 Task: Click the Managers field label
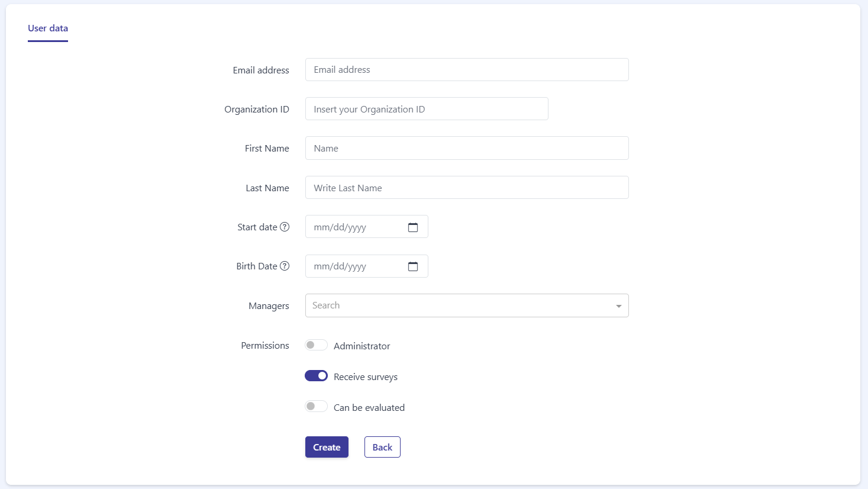[269, 306]
